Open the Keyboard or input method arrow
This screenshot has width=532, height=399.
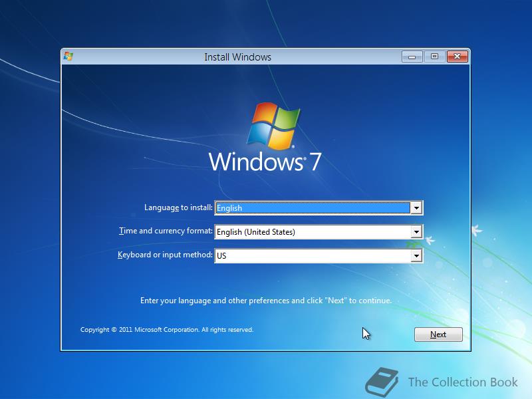[416, 256]
